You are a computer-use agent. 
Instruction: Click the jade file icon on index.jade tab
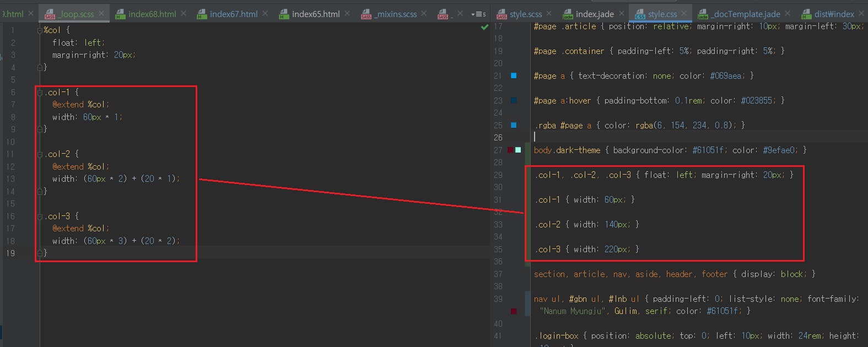pos(568,14)
